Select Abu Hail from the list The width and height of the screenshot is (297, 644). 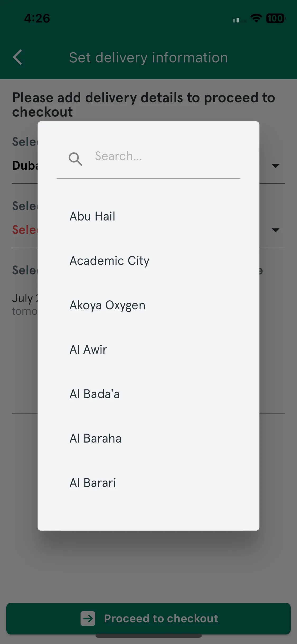[148, 216]
